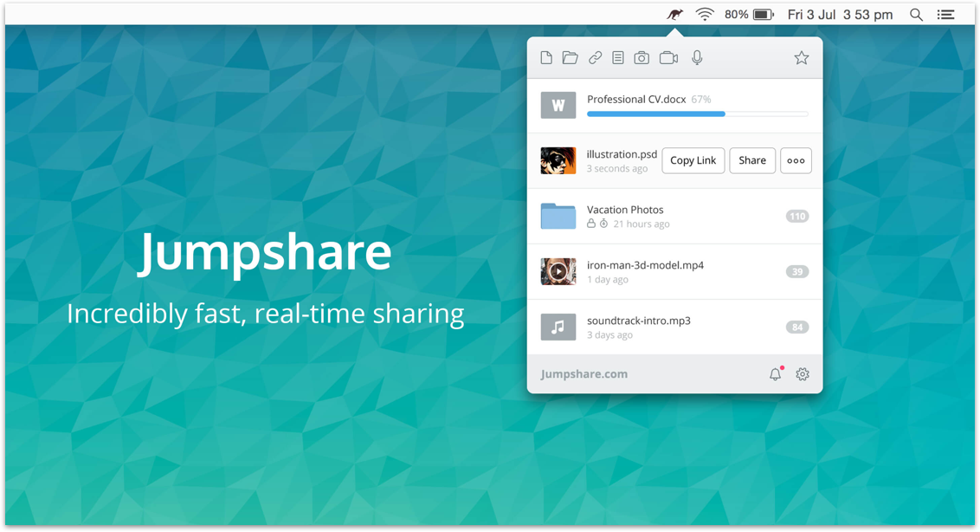Select the soundtrack-intro.mp3 file

click(638, 321)
